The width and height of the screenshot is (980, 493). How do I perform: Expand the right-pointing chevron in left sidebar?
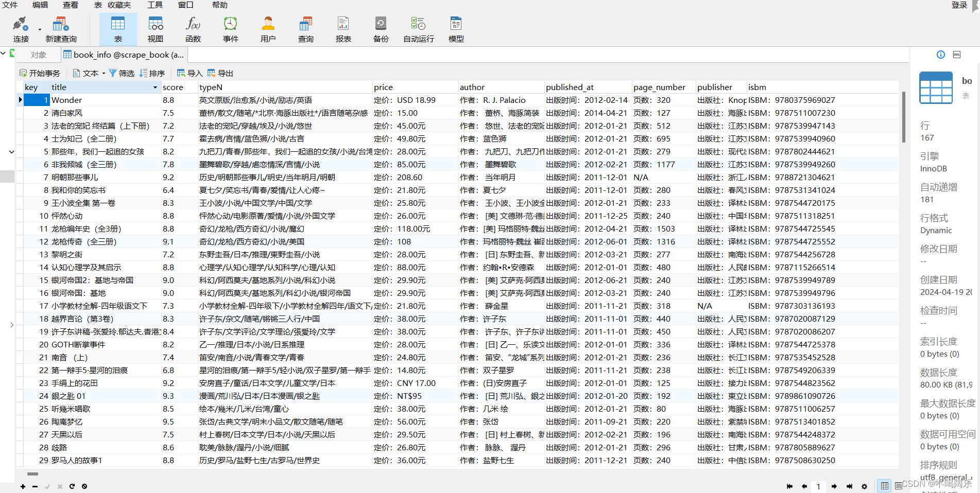[11, 325]
